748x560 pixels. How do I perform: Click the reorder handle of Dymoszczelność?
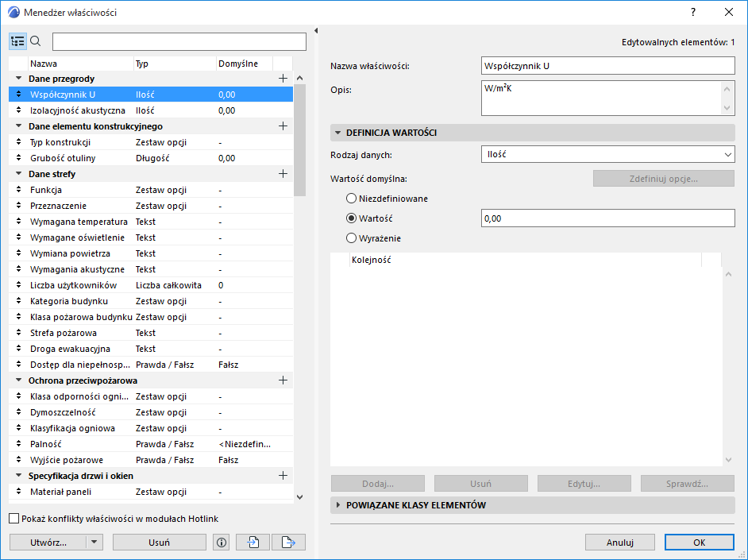click(18, 412)
